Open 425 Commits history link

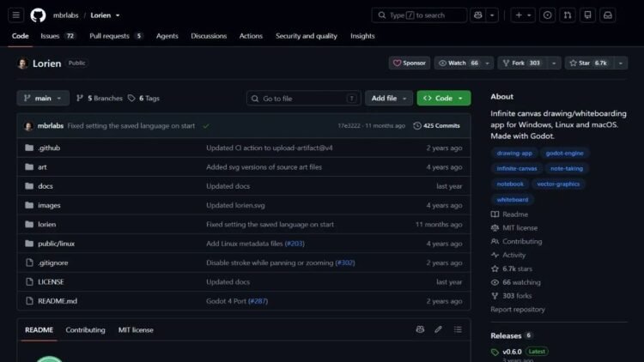pos(436,125)
